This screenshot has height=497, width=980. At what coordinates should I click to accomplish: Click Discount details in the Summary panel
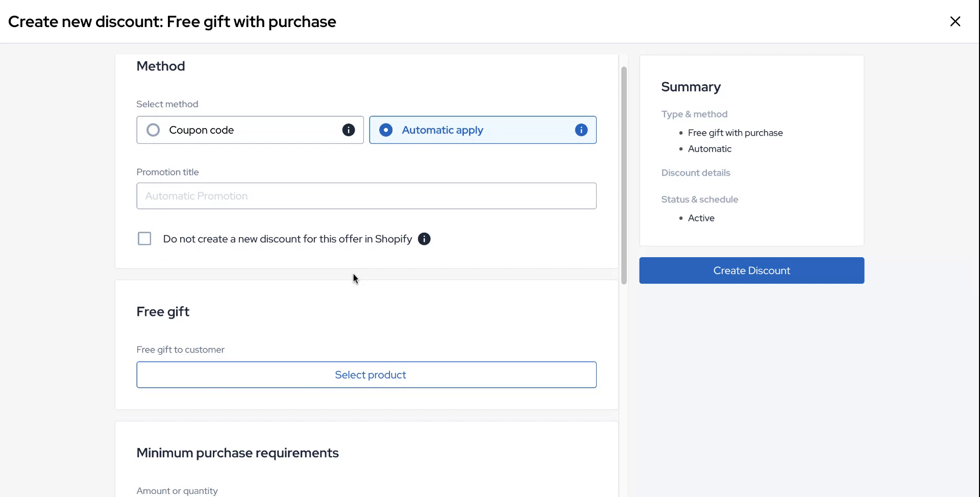coord(696,172)
